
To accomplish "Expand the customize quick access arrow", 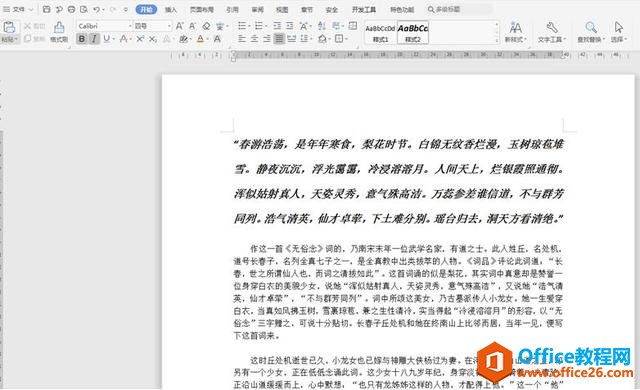I will (126, 9).
